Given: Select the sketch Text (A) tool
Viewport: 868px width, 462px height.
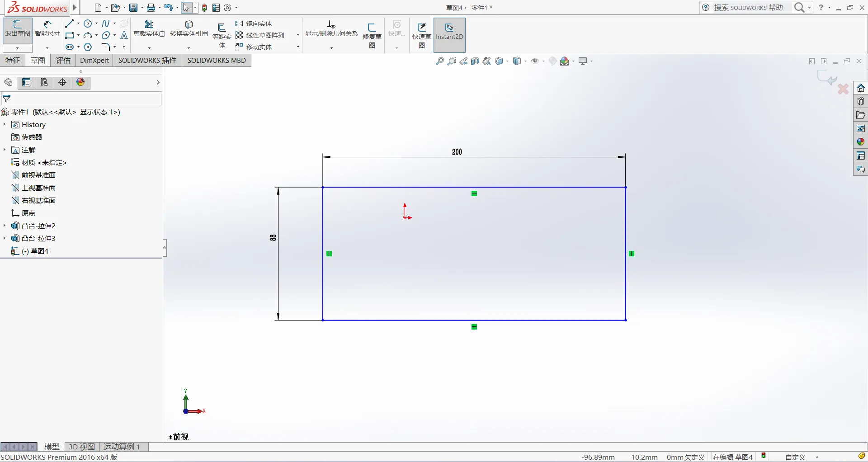Looking at the screenshot, I should [124, 35].
